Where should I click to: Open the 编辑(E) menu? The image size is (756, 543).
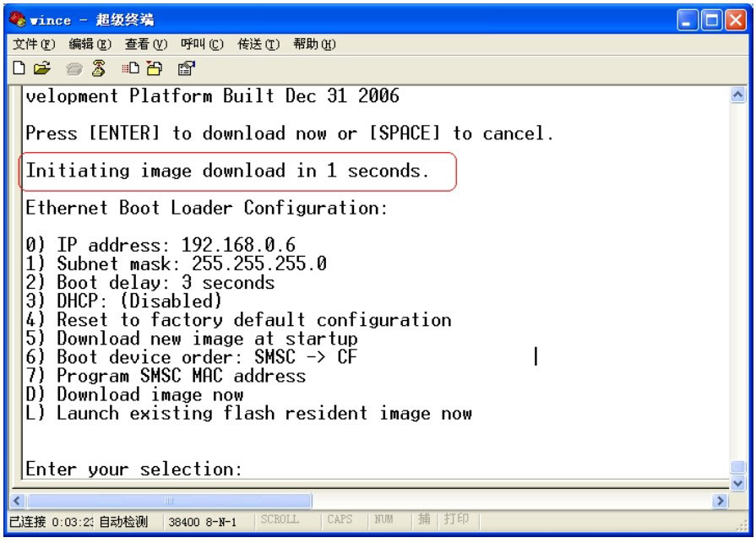pos(90,44)
